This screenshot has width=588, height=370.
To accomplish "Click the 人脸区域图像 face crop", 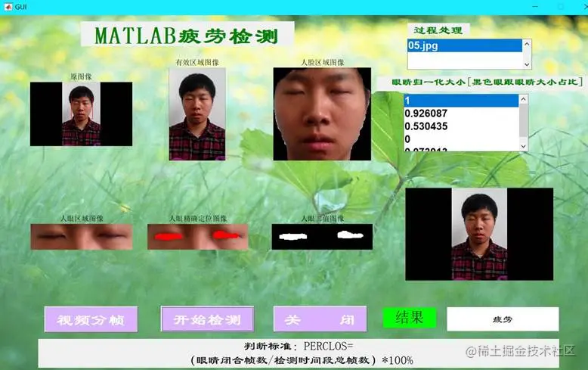I will coord(322,114).
